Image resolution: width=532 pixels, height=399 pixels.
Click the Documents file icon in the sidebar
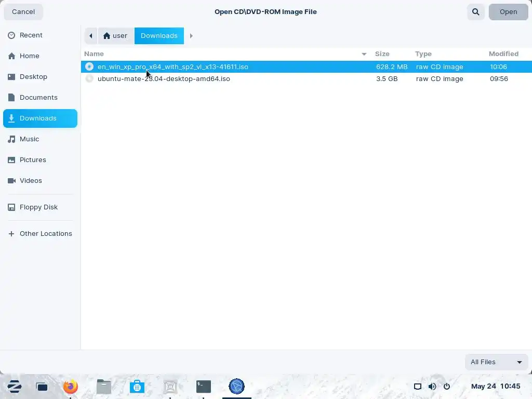pyautogui.click(x=11, y=97)
